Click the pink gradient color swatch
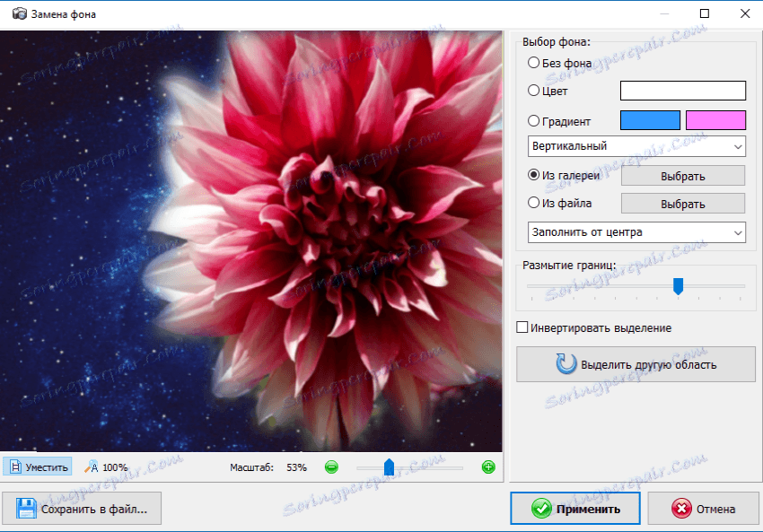Screen dimensions: 763x532 coord(716,119)
